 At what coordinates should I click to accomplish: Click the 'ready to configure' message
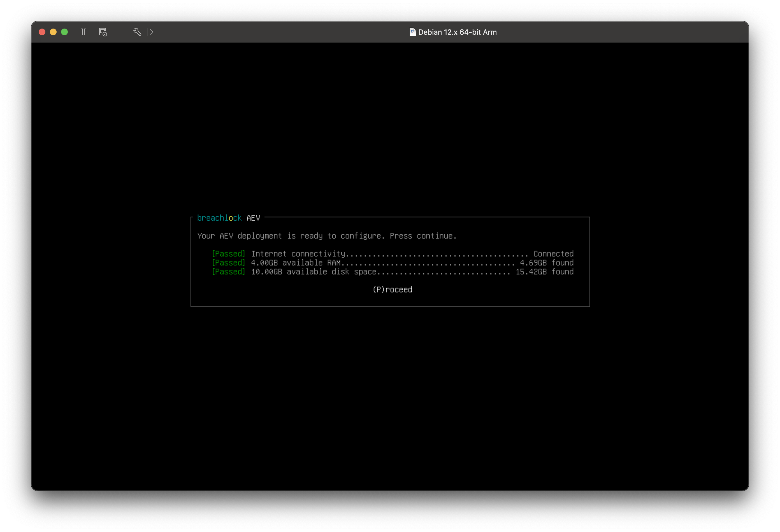pyautogui.click(x=327, y=236)
